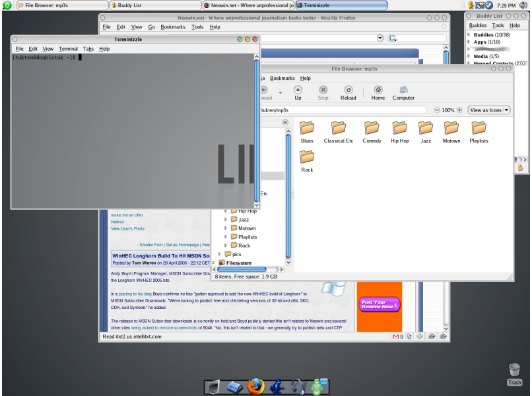Click the Home toolbar icon in File Browser
532x396 pixels.
click(x=378, y=91)
